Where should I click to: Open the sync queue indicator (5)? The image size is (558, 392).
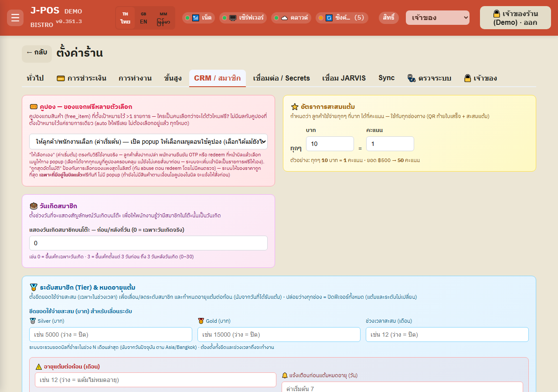coord(342,18)
